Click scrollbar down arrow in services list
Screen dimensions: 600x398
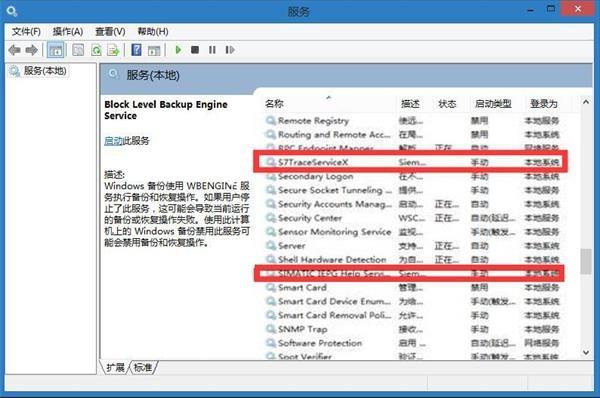pos(585,352)
